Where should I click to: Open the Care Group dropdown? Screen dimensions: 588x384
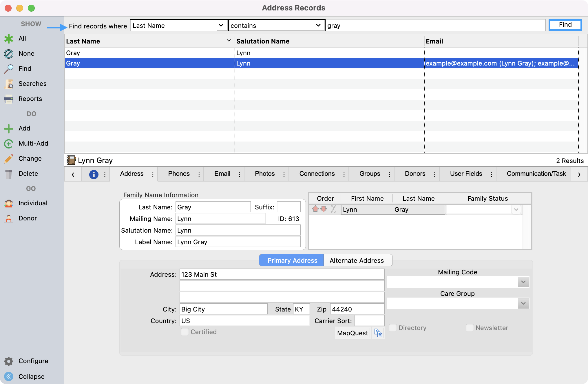(523, 303)
